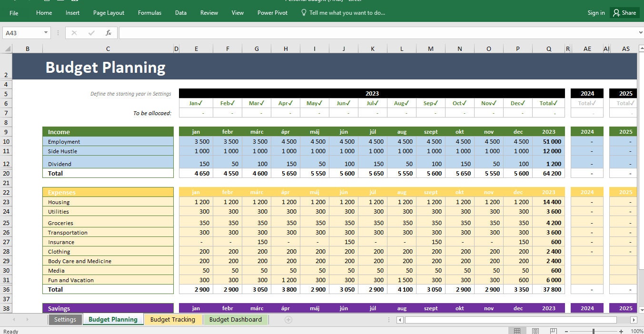Switch to Normal view in the status bar

pyautogui.click(x=516, y=330)
